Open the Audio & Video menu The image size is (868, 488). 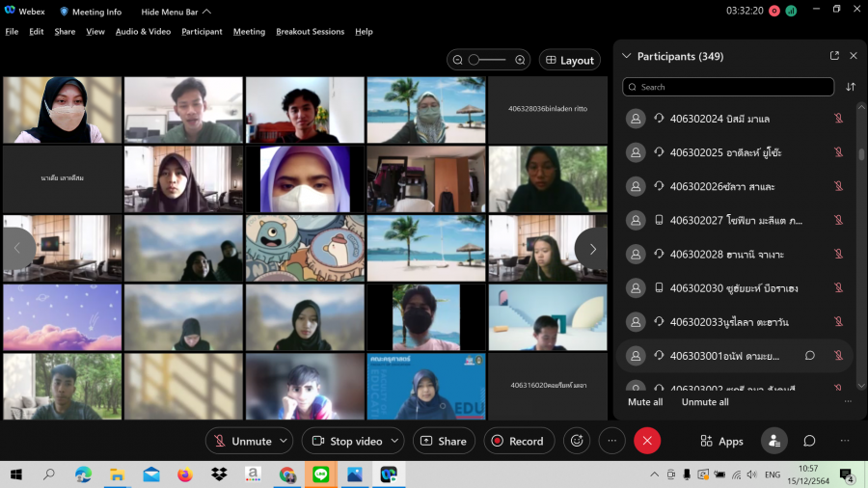click(x=143, y=31)
